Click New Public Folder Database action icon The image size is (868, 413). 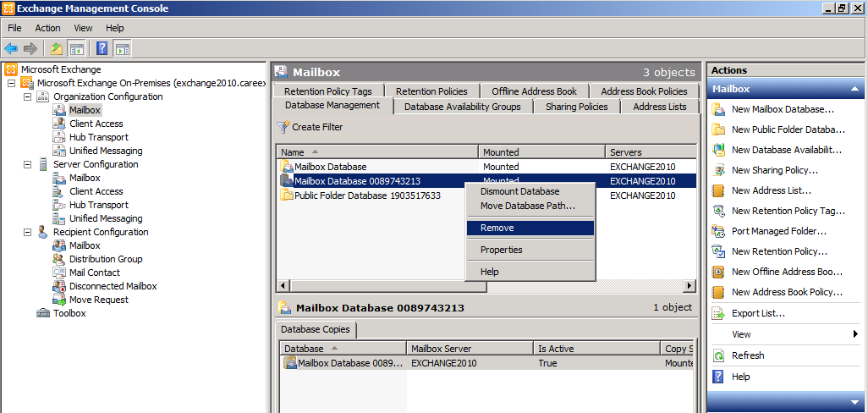point(718,129)
